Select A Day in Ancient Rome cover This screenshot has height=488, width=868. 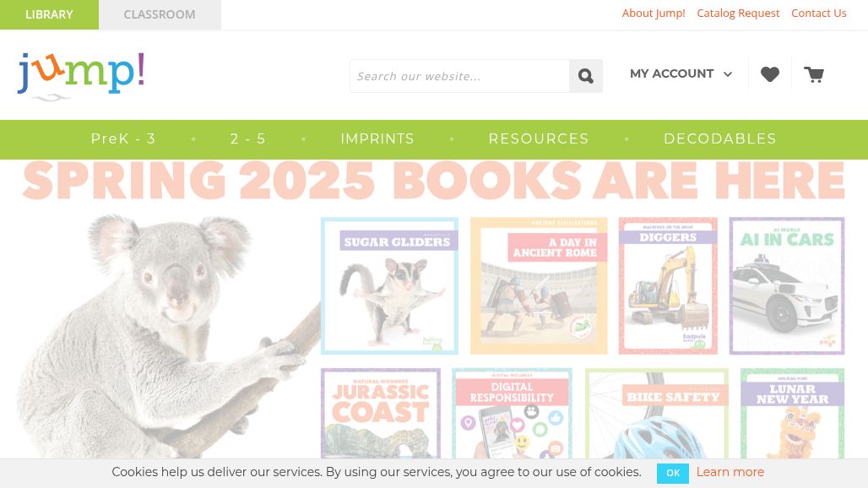point(539,285)
